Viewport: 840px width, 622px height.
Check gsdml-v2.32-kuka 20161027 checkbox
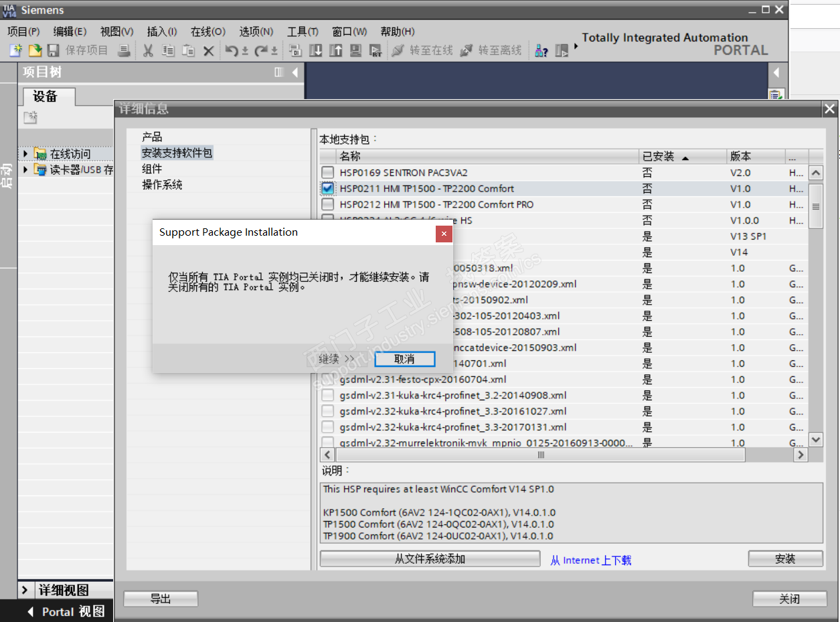[x=327, y=411]
